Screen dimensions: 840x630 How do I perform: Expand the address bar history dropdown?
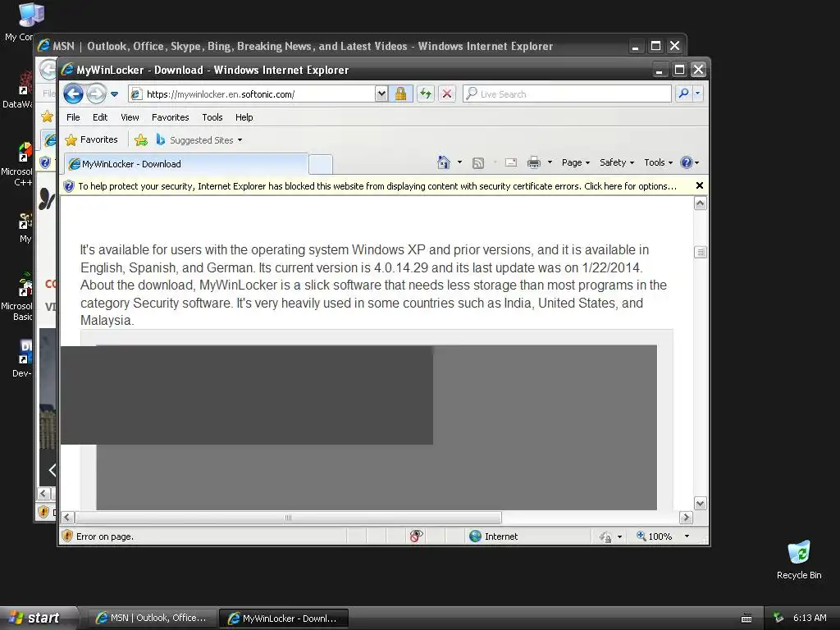coord(381,94)
